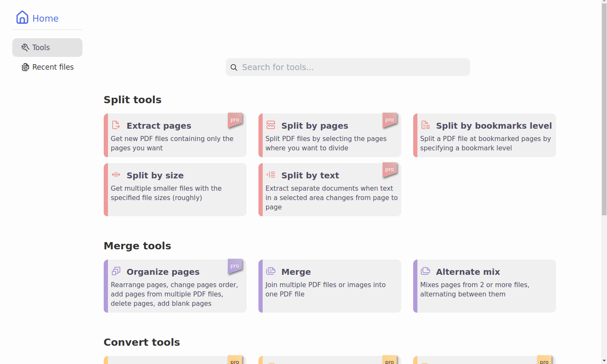Click the Recent files document icon
Image resolution: width=607 pixels, height=364 pixels.
(25, 67)
